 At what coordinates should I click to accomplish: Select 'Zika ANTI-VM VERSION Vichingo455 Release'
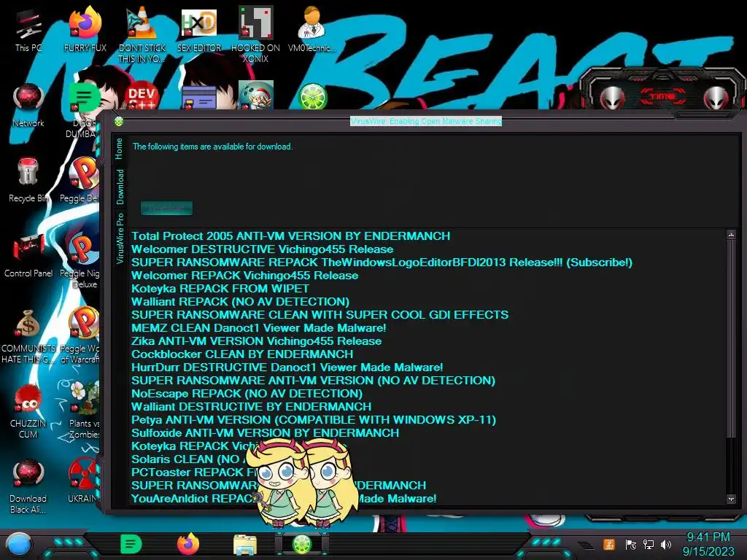256,341
